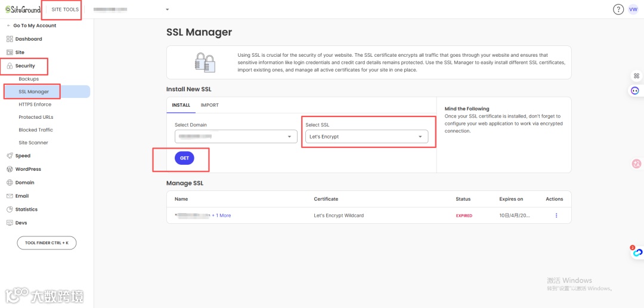Click the Go To My Account link

pyautogui.click(x=35, y=26)
